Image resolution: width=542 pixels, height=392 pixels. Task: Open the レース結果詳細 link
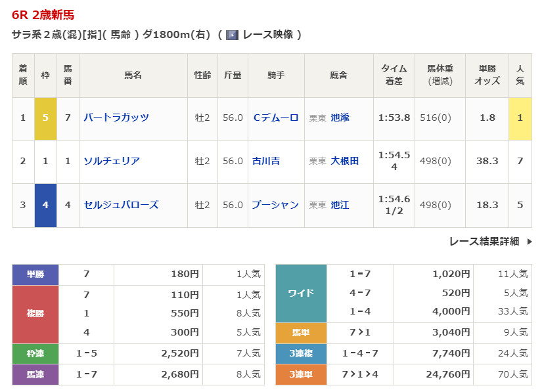coord(484,242)
